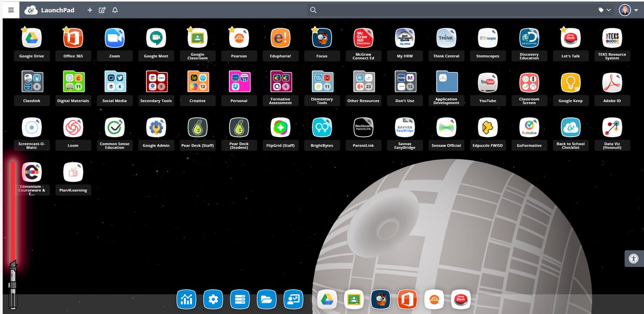Image resolution: width=644 pixels, height=314 pixels.
Task: Open the Zoom app
Action: pyautogui.click(x=114, y=38)
